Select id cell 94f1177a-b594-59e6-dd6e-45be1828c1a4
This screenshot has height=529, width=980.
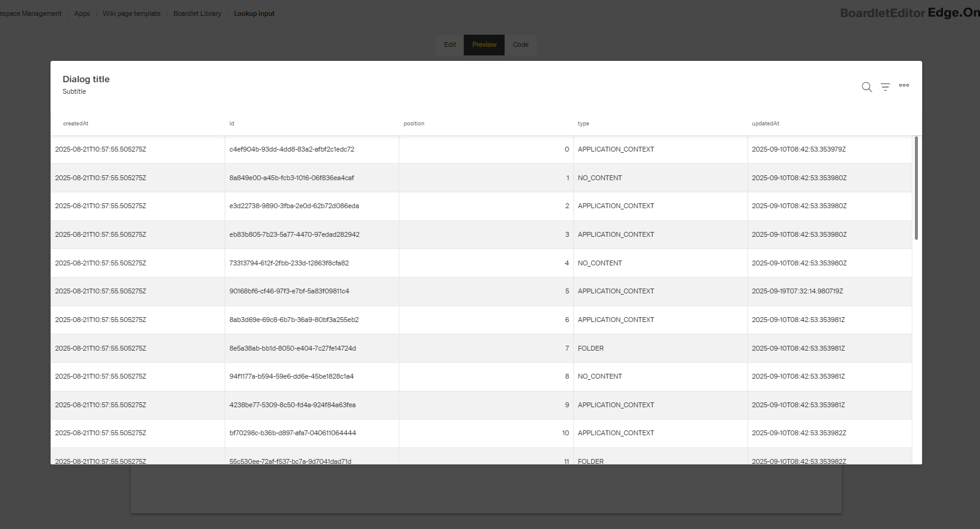click(312, 376)
